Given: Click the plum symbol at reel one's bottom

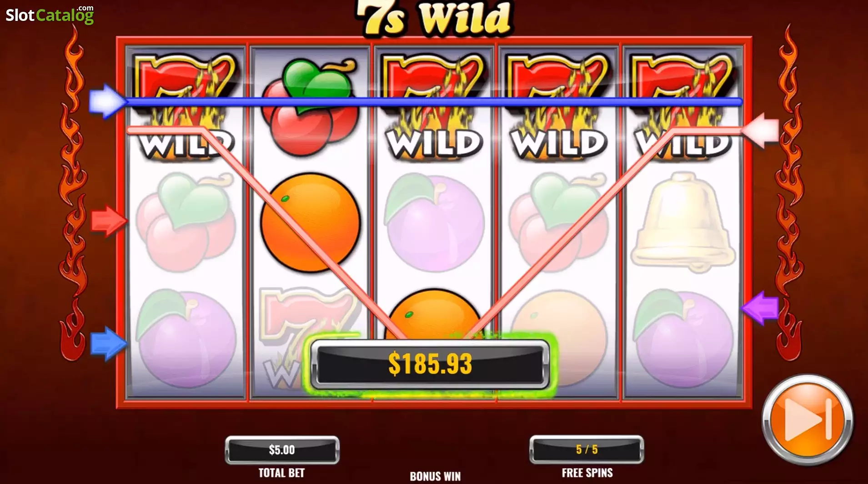Looking at the screenshot, I should 186,339.
